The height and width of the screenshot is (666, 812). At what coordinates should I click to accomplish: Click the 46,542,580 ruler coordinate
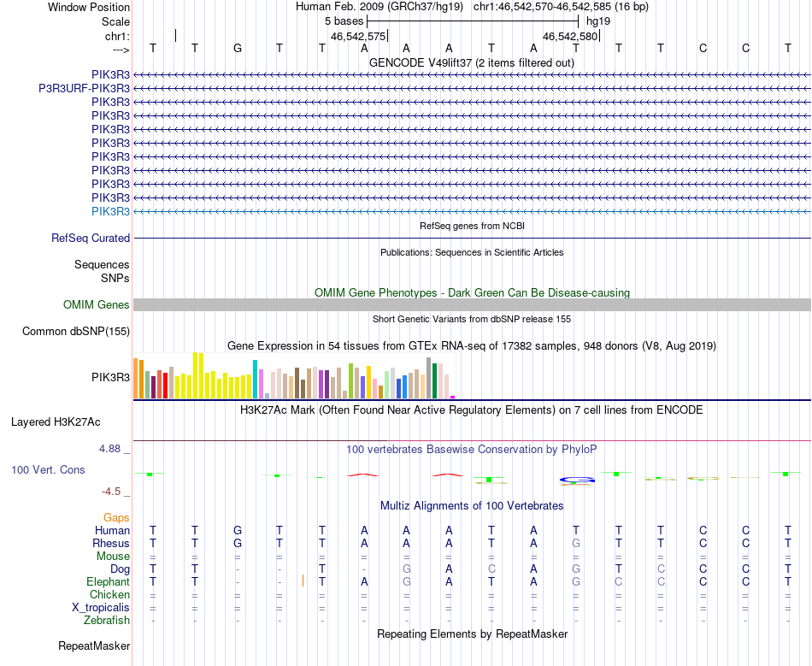(x=570, y=36)
